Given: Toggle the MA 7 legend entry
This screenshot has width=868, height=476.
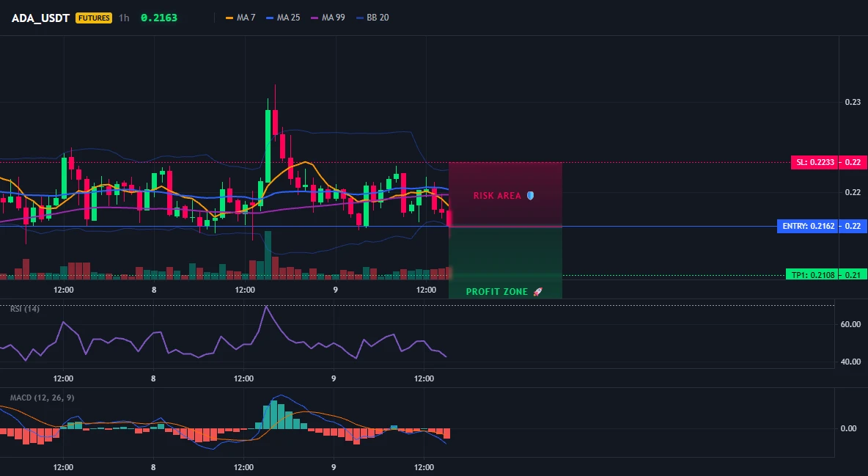Looking at the screenshot, I should click(x=240, y=18).
